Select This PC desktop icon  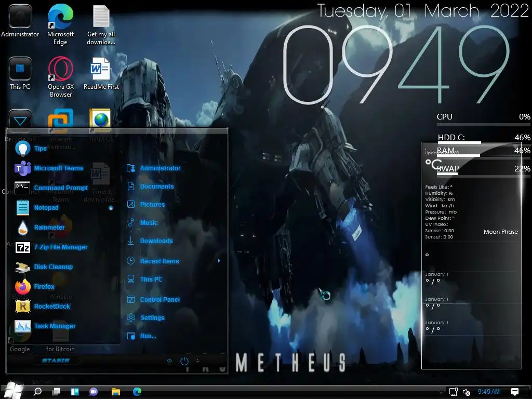(20, 73)
